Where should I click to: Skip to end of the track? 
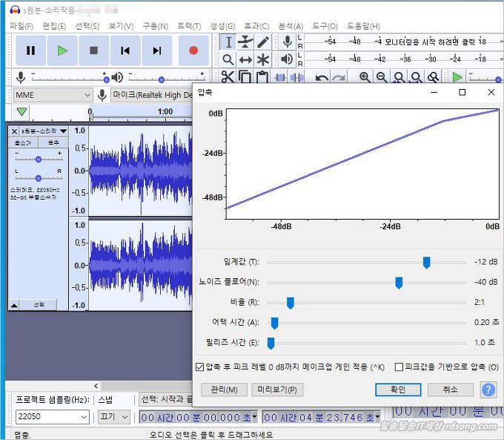pyautogui.click(x=157, y=50)
